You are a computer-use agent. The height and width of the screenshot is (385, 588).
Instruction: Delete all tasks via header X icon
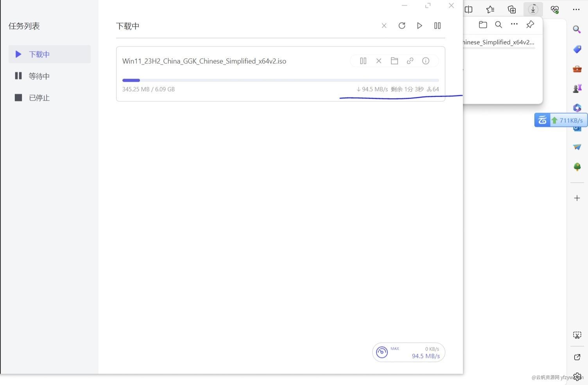pos(384,26)
